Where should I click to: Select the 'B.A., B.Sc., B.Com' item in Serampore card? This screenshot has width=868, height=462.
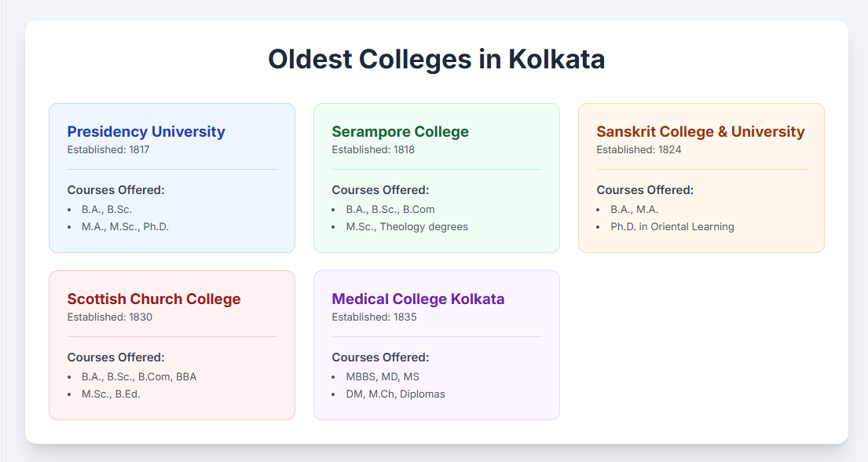[x=390, y=209]
